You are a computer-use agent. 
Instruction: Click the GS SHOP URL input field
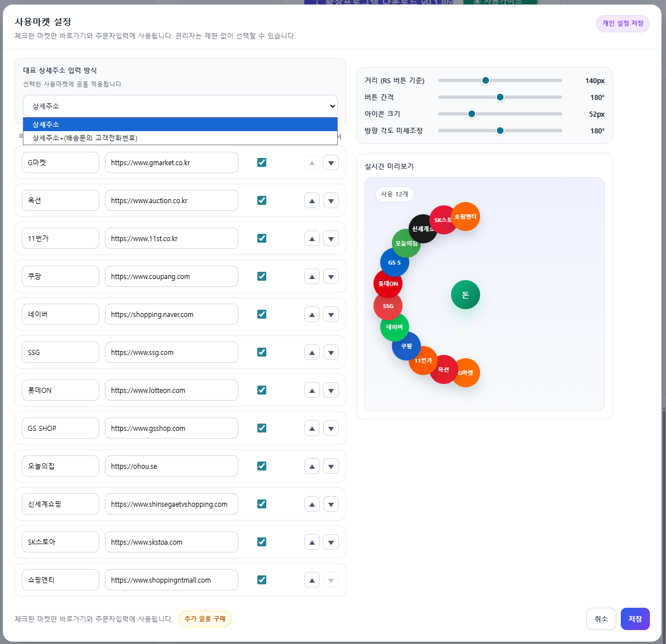[171, 429]
